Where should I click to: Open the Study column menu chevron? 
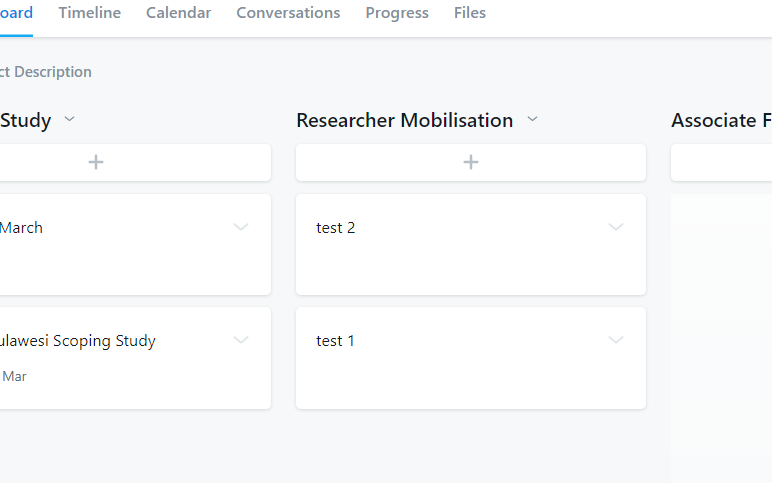click(69, 120)
